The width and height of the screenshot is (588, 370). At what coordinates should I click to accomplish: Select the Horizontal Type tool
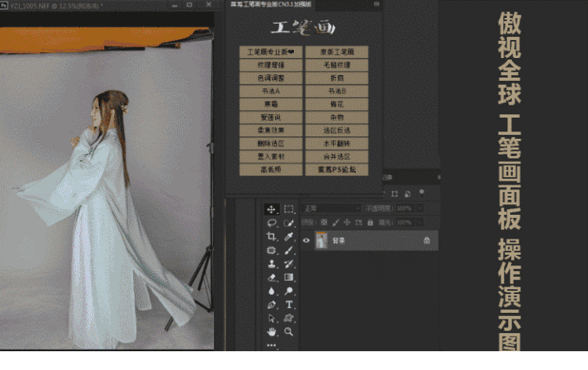pyautogui.click(x=289, y=305)
